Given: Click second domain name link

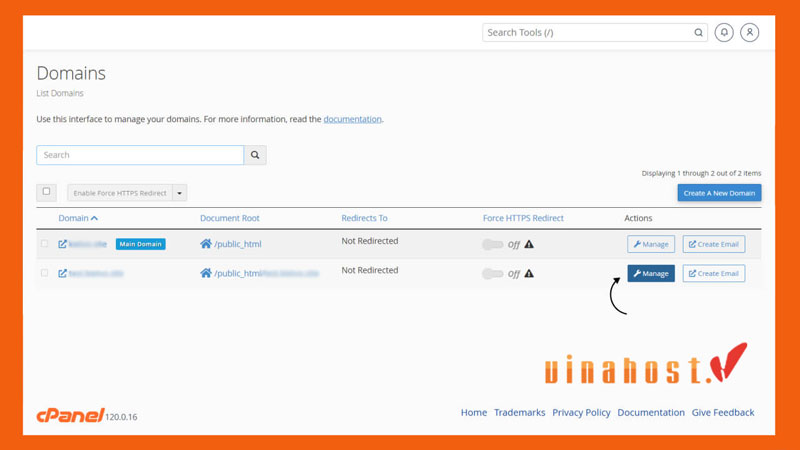Looking at the screenshot, I should (x=96, y=273).
